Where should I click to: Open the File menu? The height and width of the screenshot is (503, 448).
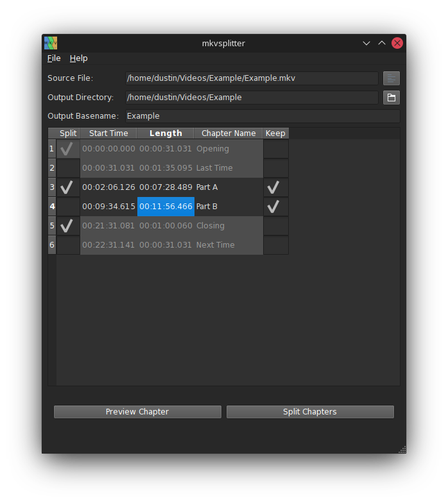[54, 58]
